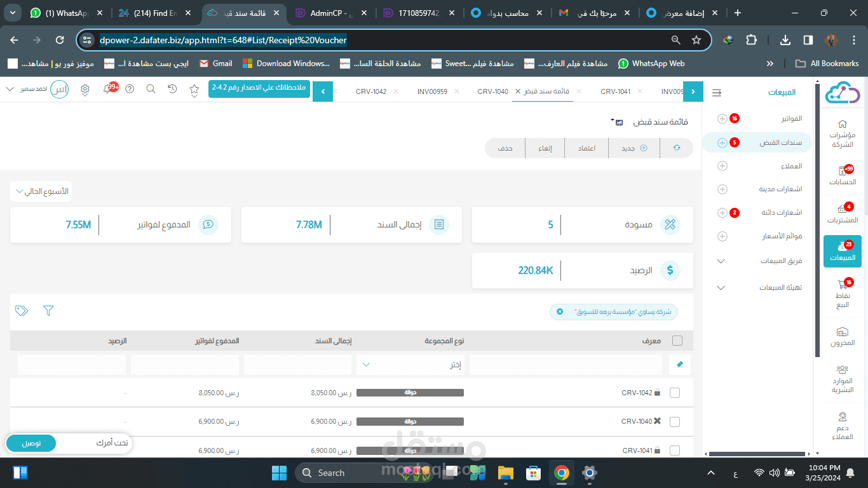
Task: Click the draft (مسودة) card icon
Action: coord(670,224)
